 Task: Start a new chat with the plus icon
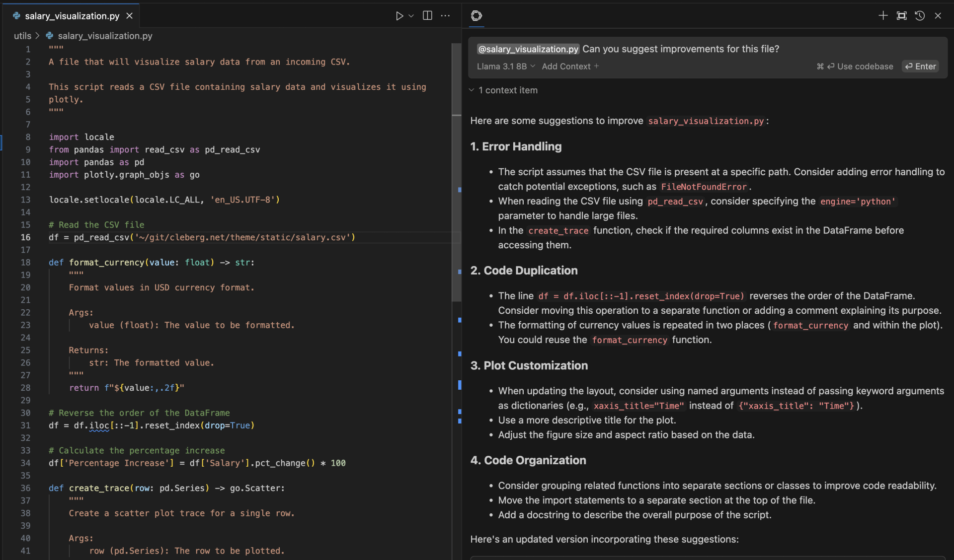[x=883, y=15]
